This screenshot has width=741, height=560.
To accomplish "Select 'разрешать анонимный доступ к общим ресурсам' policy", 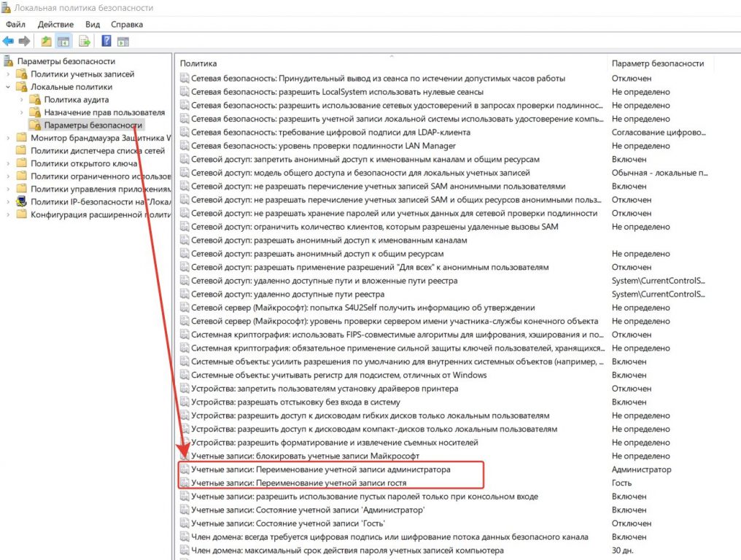I will pyautogui.click(x=317, y=254).
